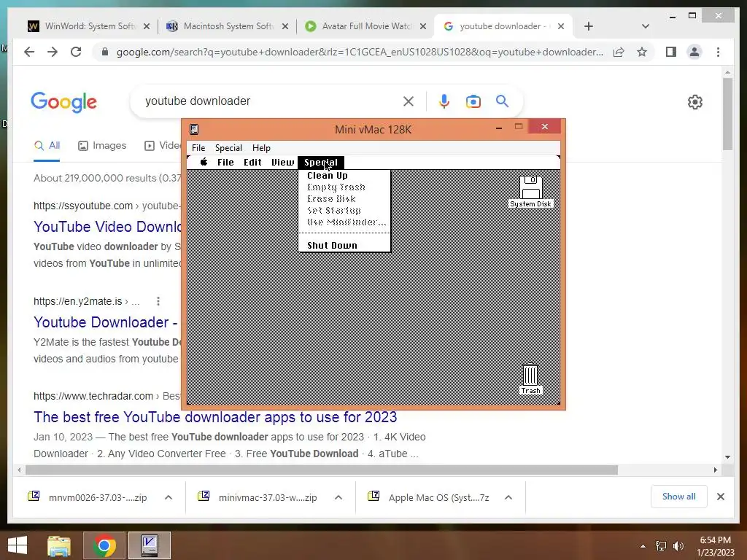The image size is (747, 560).
Task: Open Mini vMac window File menu
Action: 198,147
